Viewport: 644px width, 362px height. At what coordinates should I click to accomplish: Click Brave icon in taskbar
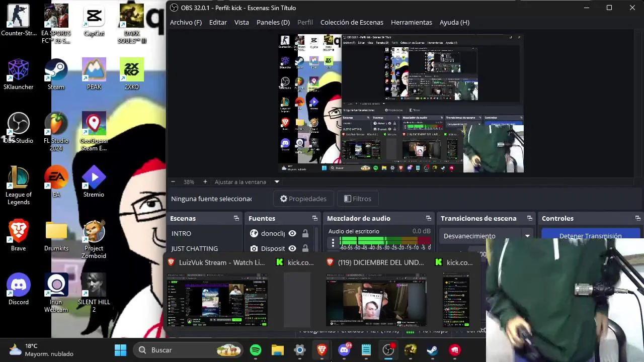pyautogui.click(x=322, y=350)
